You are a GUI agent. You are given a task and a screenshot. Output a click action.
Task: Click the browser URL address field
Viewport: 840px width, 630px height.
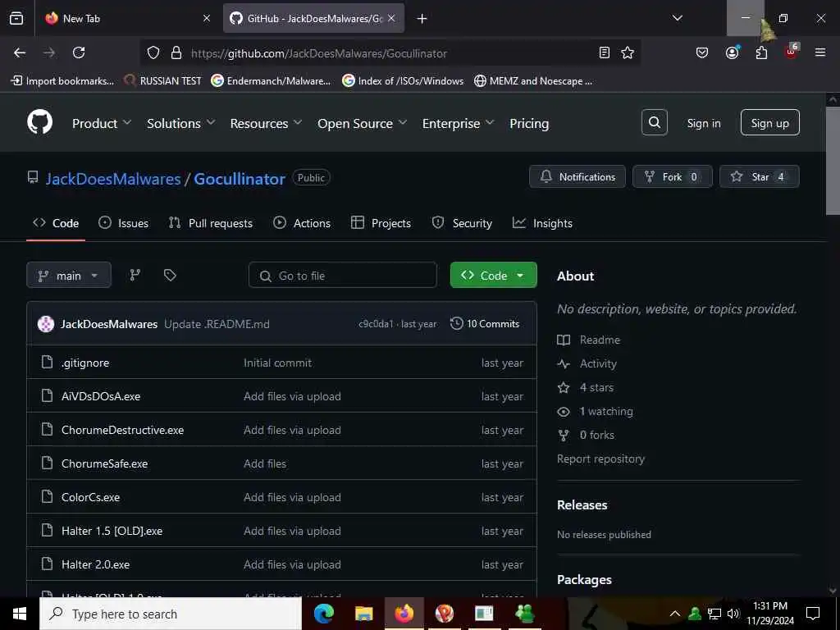(388, 53)
